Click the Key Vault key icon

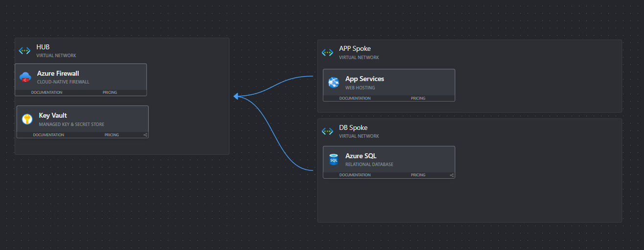[27, 119]
